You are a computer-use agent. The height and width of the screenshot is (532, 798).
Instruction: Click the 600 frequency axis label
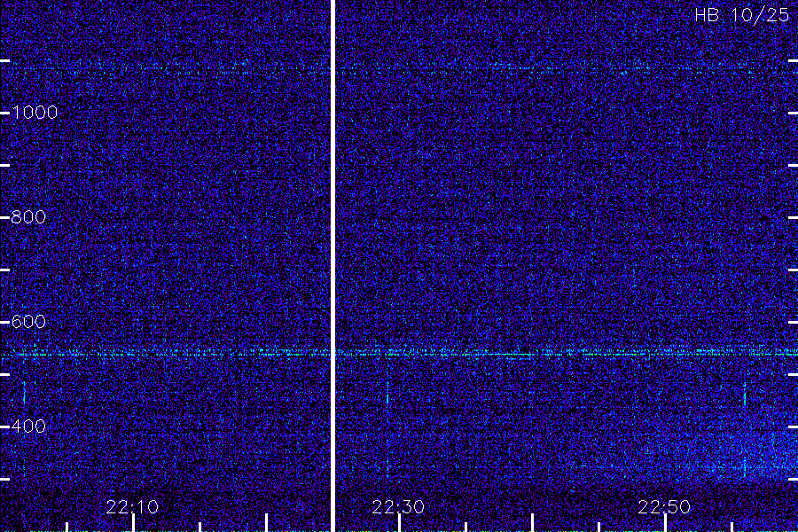28,322
